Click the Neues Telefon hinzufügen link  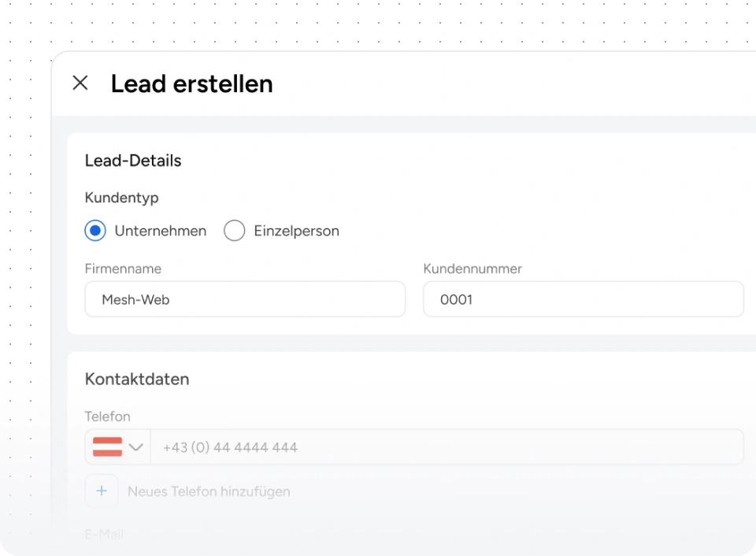(209, 491)
